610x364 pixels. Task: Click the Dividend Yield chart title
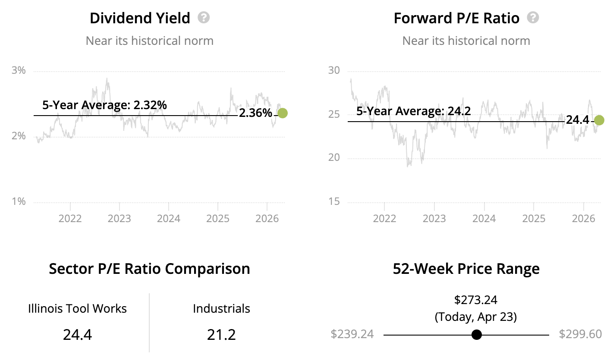pos(140,18)
